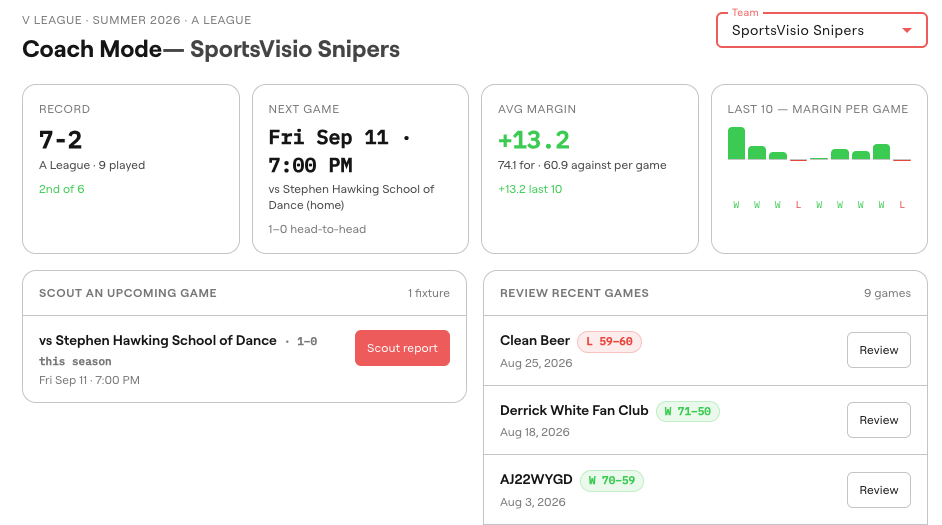Select the SportsVisio Snipers team field
This screenshot has height=525, width=942.
(821, 30)
